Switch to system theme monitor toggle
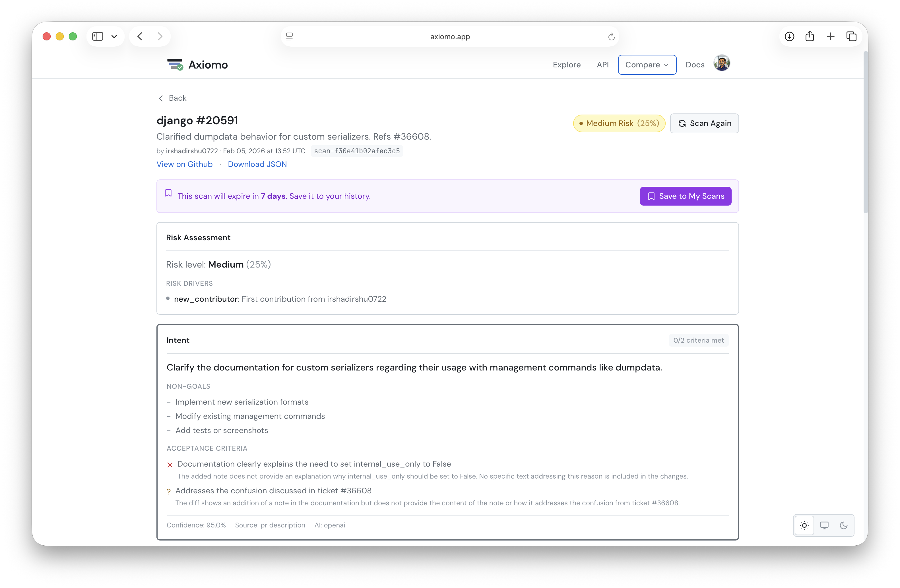The image size is (900, 588). 824,525
